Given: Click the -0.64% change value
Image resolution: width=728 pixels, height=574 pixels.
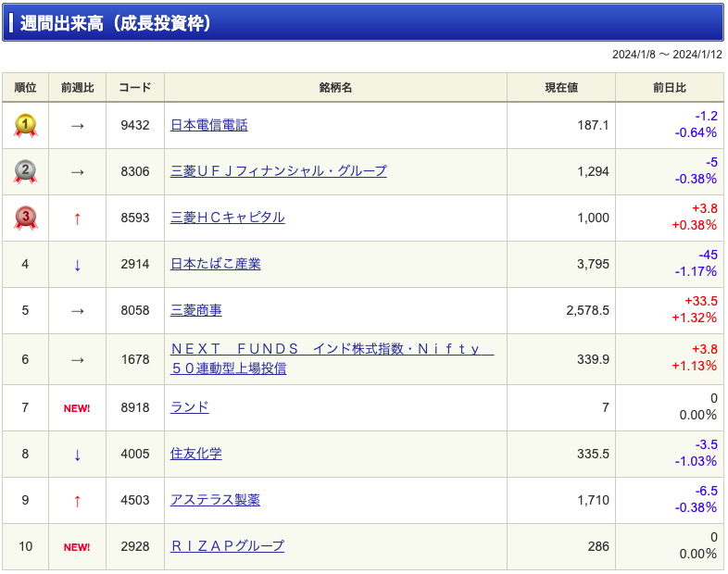Looking at the screenshot, I should 696,132.
